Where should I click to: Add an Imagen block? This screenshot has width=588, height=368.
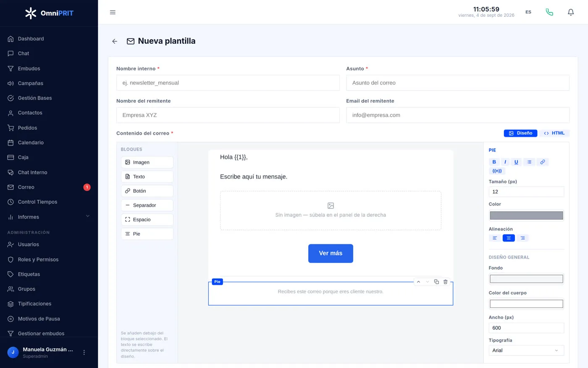tap(147, 162)
